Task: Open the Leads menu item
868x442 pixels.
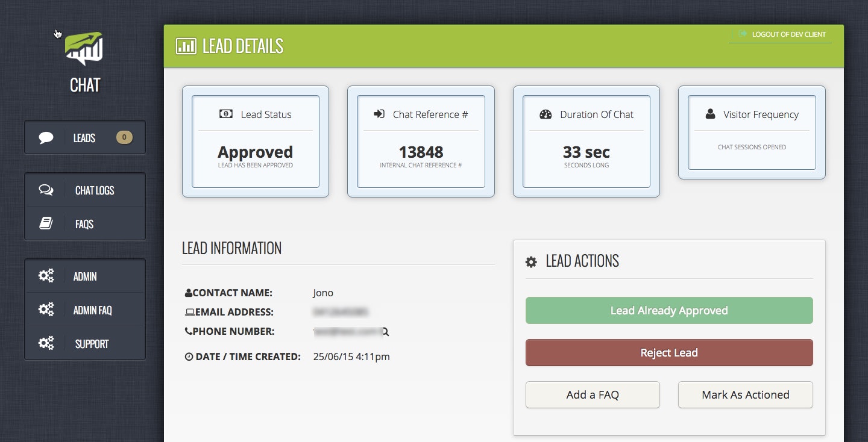Action: coord(85,138)
